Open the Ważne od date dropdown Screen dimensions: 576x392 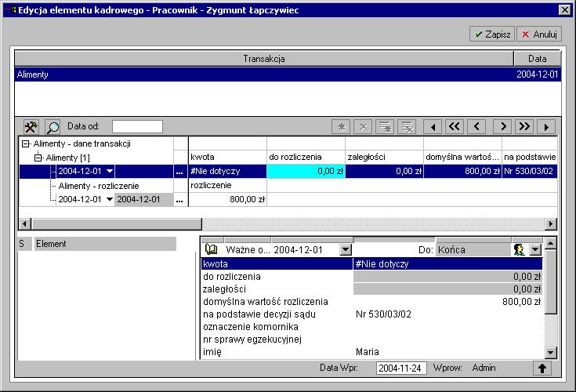point(346,250)
